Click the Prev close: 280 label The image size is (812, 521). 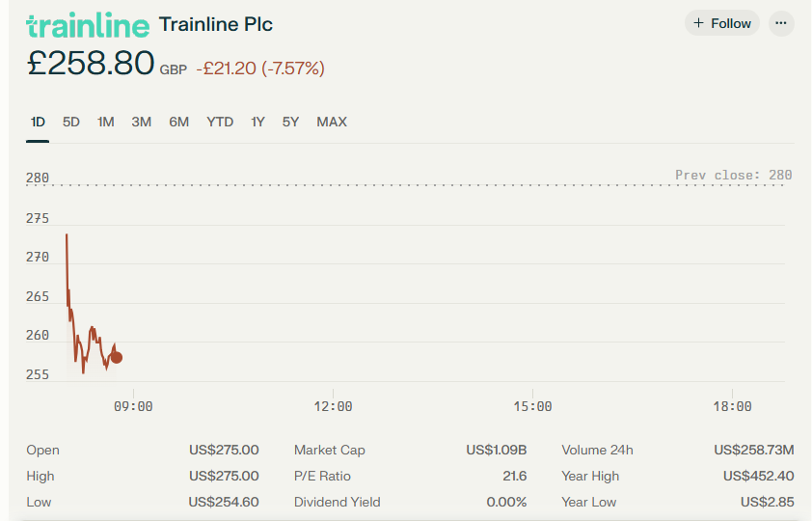pos(733,175)
